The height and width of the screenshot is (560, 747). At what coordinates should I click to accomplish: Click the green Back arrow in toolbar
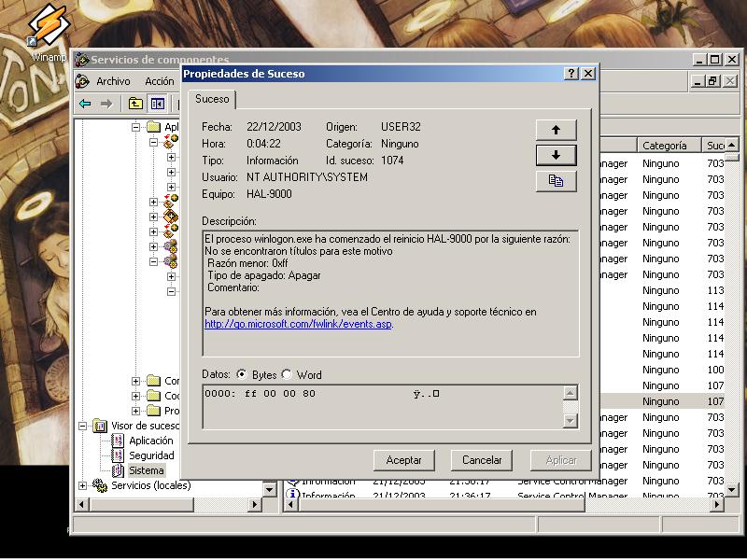coord(85,104)
